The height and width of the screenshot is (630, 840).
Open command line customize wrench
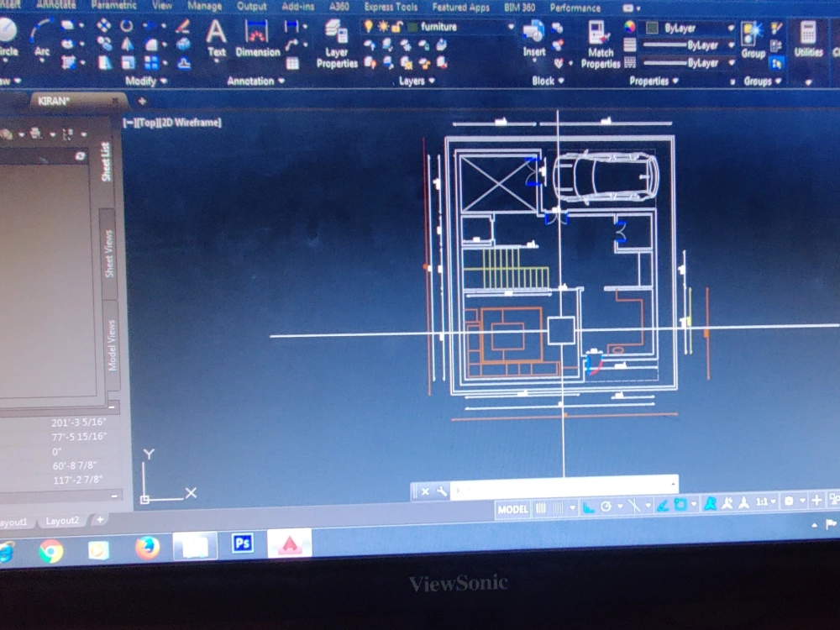[442, 491]
